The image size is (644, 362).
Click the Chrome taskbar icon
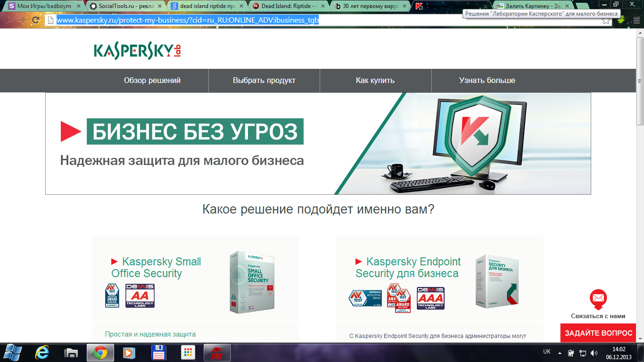click(x=99, y=353)
